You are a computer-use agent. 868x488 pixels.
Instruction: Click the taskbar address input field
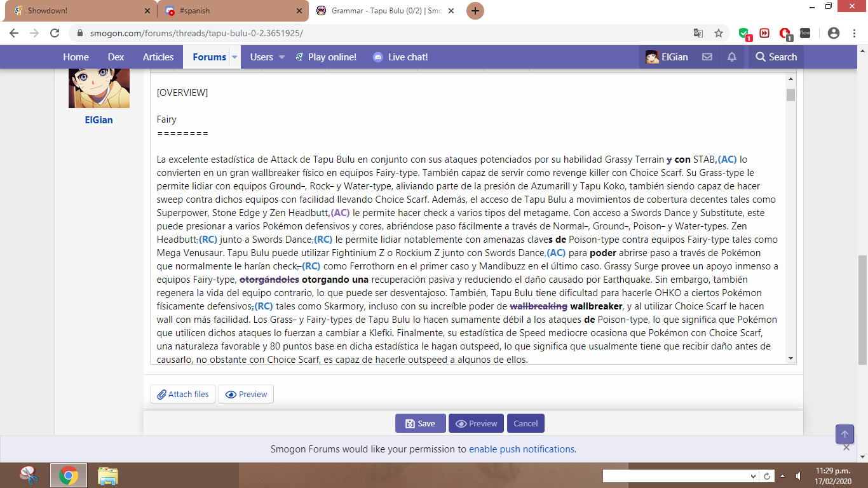[675, 476]
